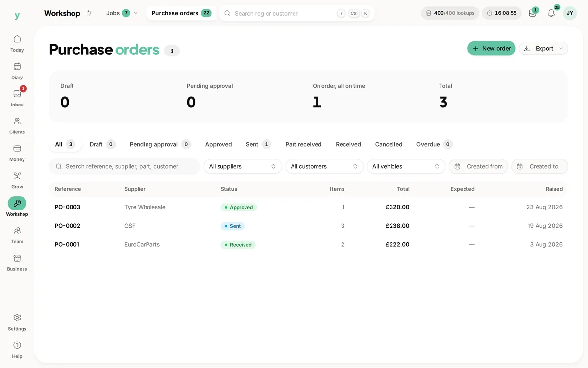Select the Cancelled tab

tap(389, 144)
